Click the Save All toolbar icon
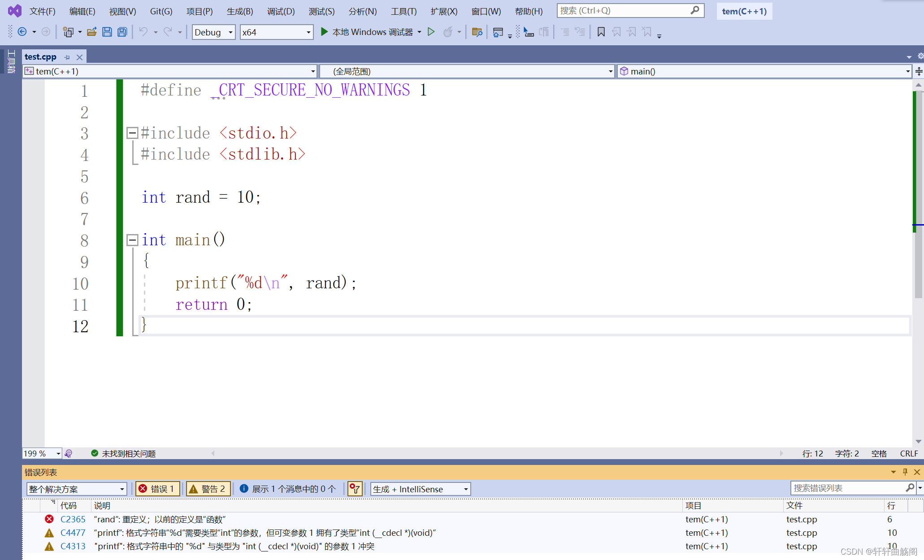Image resolution: width=924 pixels, height=560 pixels. click(x=122, y=32)
